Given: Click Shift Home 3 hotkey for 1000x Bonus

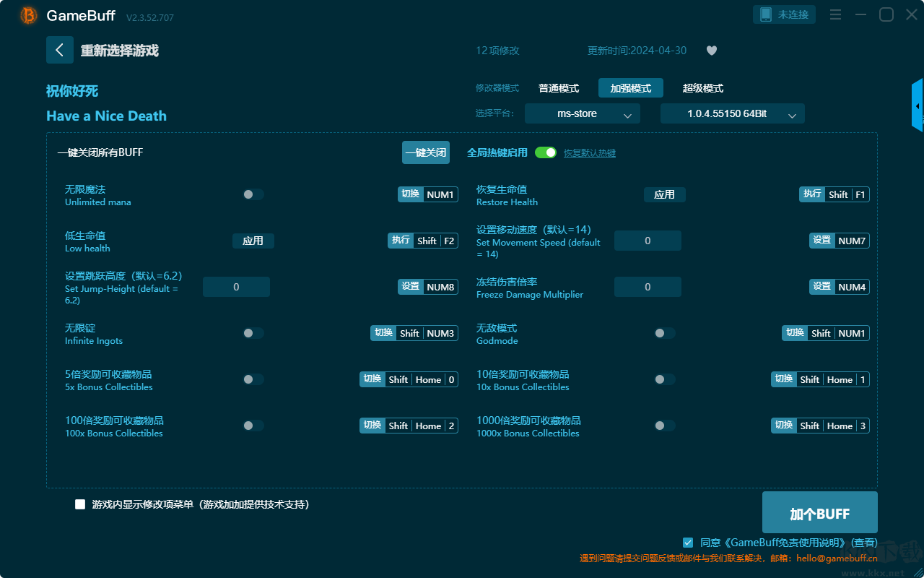Looking at the screenshot, I should point(821,426).
